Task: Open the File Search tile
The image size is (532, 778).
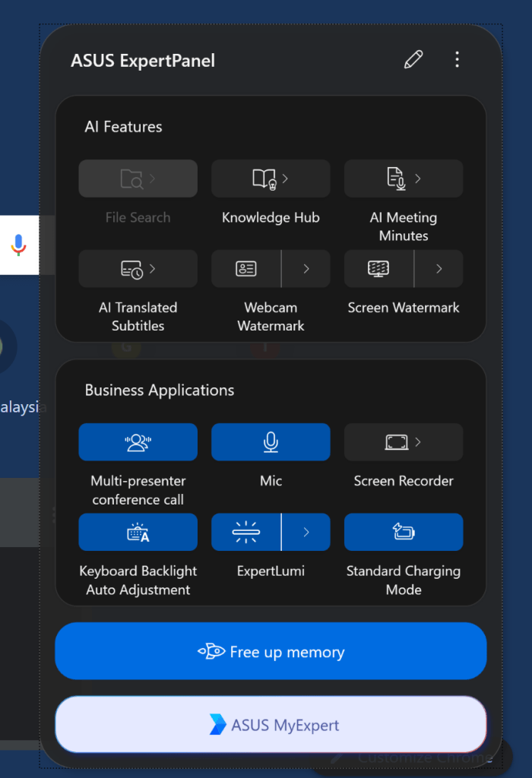Action: pos(138,179)
